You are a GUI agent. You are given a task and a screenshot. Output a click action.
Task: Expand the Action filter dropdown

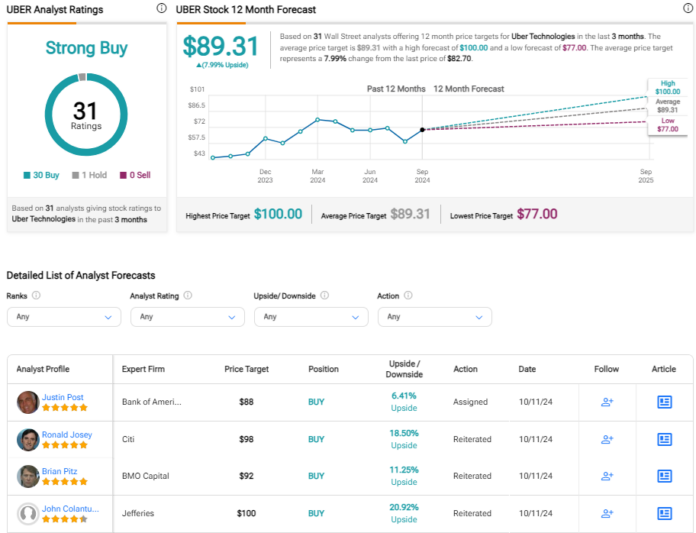click(x=434, y=317)
